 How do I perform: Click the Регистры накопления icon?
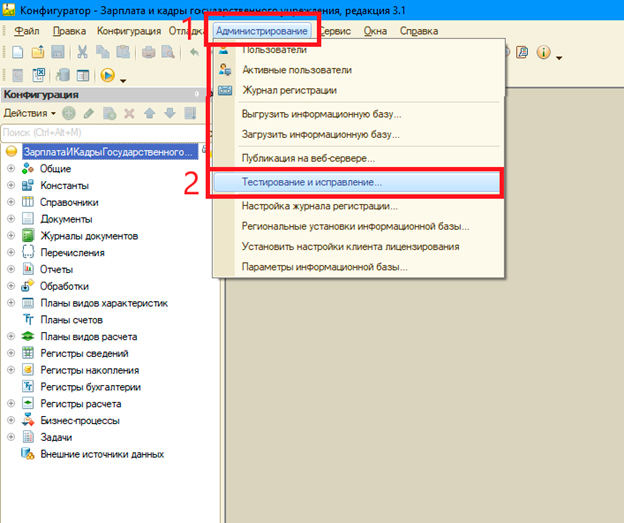tap(28, 370)
